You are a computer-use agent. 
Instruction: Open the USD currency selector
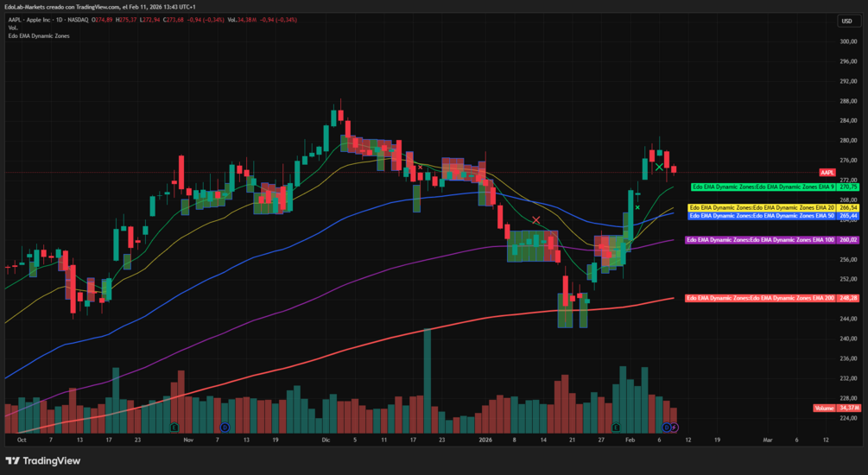847,21
